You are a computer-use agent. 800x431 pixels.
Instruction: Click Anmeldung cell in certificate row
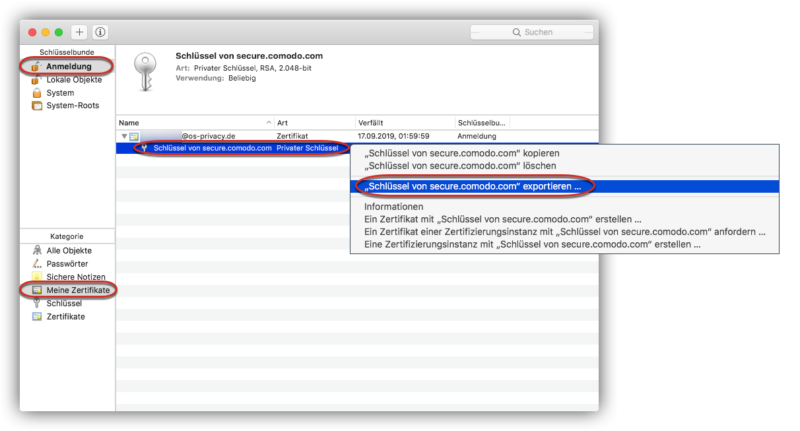[x=477, y=136]
